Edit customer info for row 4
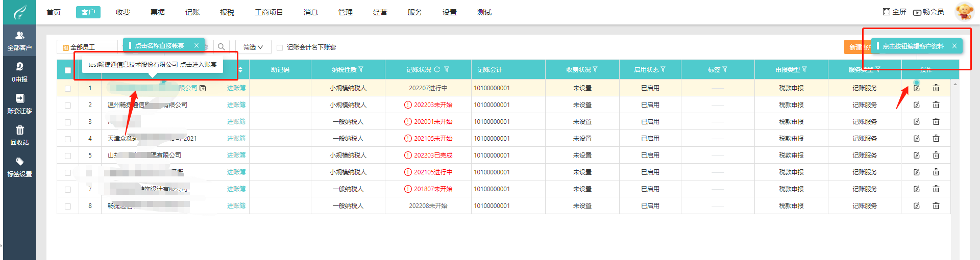This screenshot has height=260, width=980. [916, 139]
